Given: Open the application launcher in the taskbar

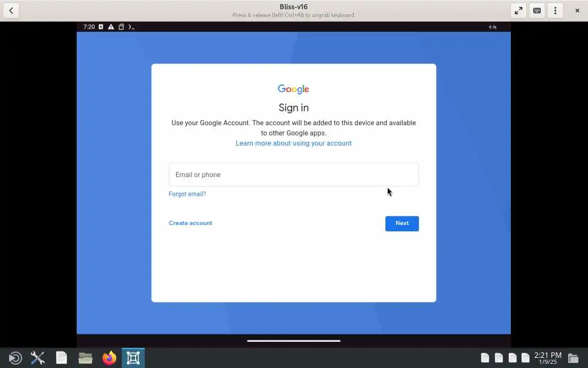Looking at the screenshot, I should 15,358.
